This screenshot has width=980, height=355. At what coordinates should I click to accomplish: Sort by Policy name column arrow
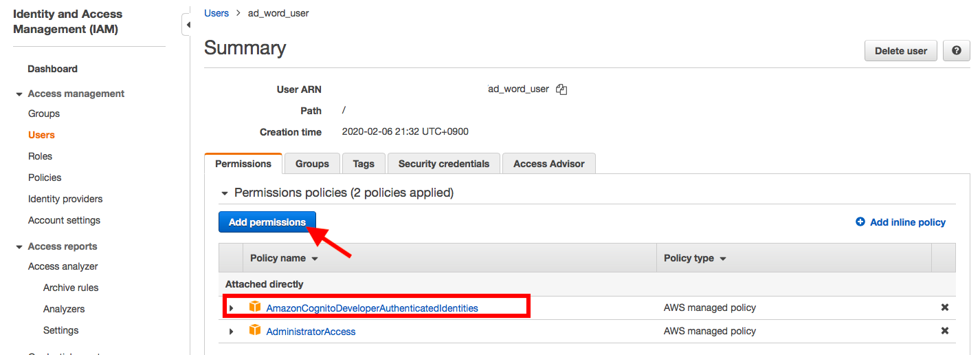pos(315,259)
